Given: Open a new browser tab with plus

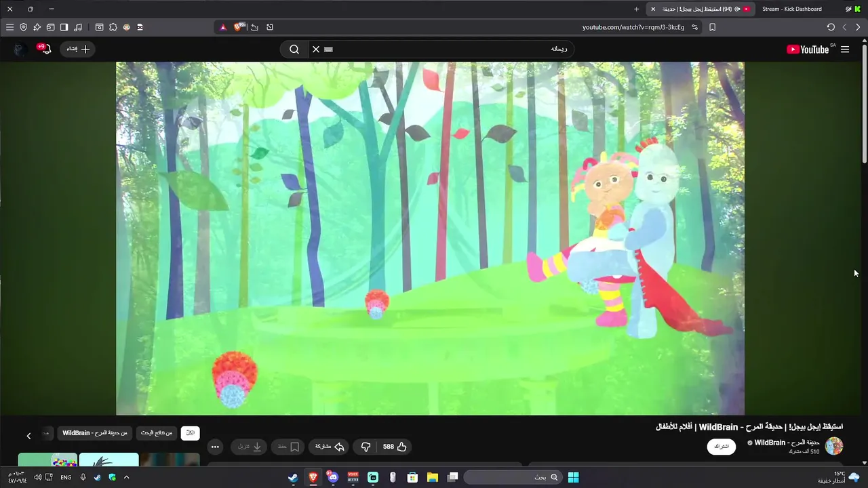Looking at the screenshot, I should coord(636,9).
